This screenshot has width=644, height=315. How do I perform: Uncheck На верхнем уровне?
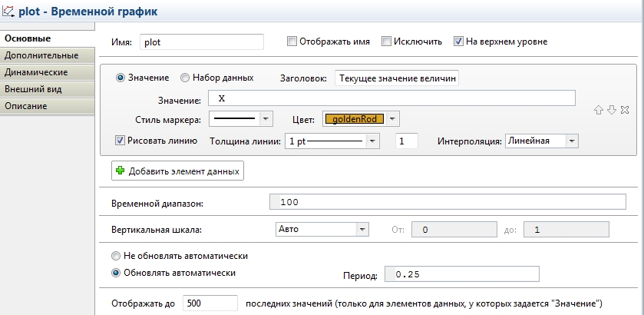458,41
